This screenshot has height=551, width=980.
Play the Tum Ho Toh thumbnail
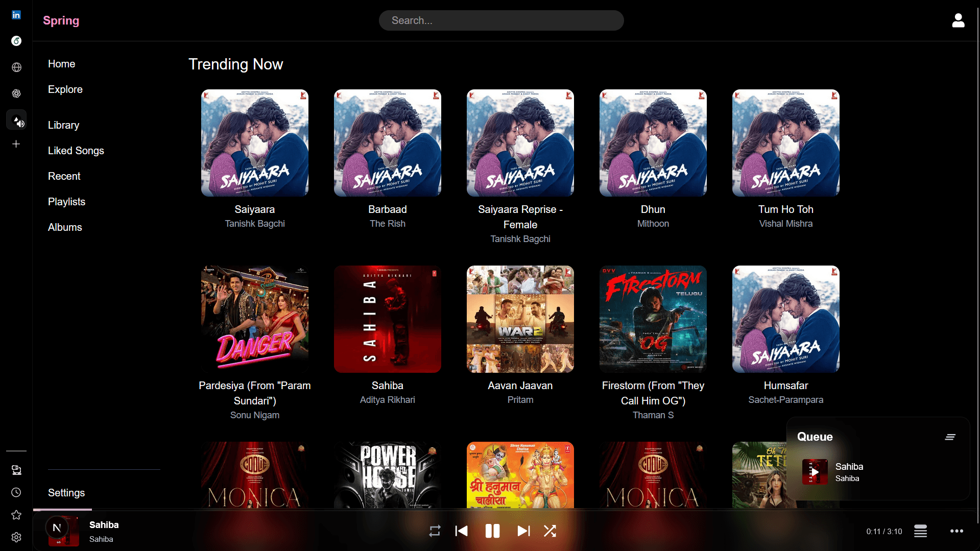[786, 143]
